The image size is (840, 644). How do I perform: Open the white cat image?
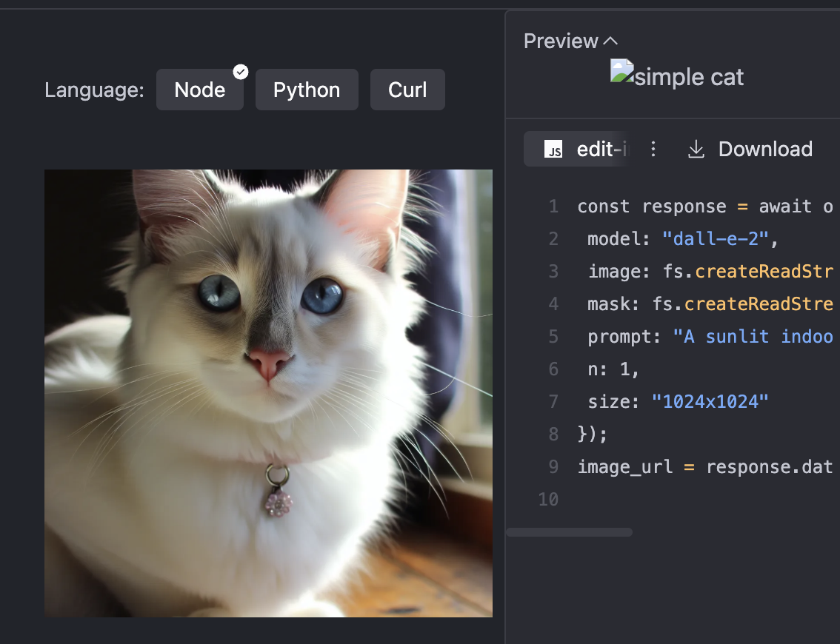tap(268, 393)
